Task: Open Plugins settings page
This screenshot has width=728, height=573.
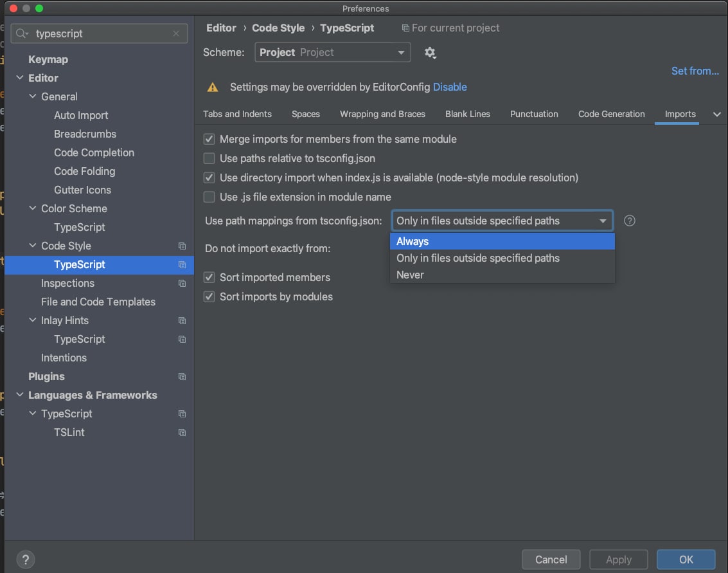Action: [x=46, y=376]
